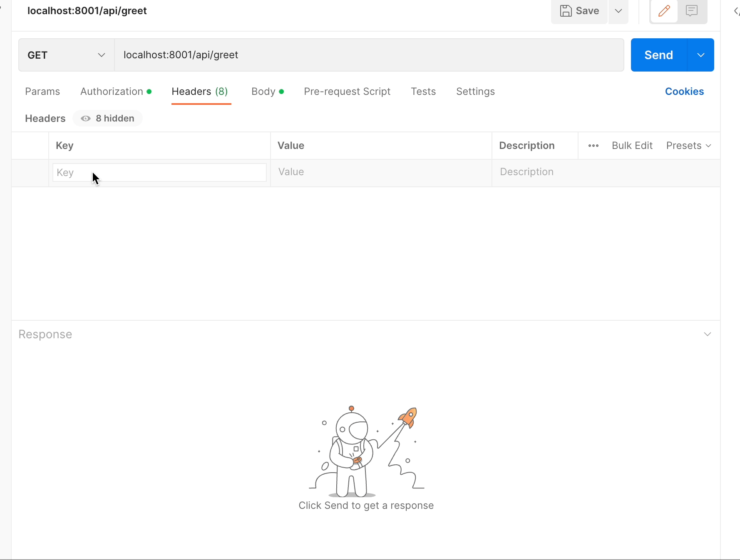The image size is (740, 560).
Task: Toggle the Body status indicator dot
Action: point(281,91)
